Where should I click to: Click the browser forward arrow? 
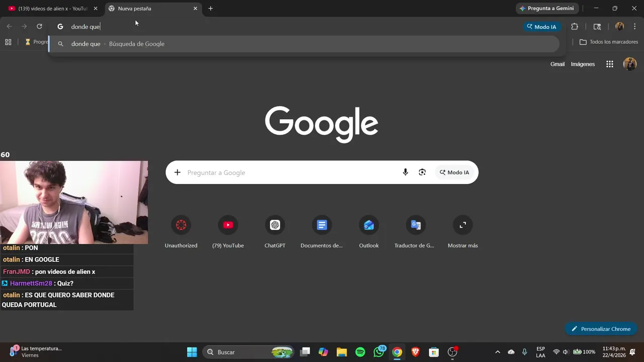coord(24,27)
